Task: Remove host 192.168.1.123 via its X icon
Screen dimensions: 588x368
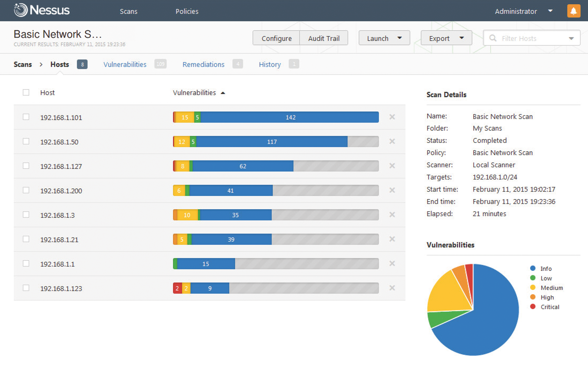Action: pos(392,288)
